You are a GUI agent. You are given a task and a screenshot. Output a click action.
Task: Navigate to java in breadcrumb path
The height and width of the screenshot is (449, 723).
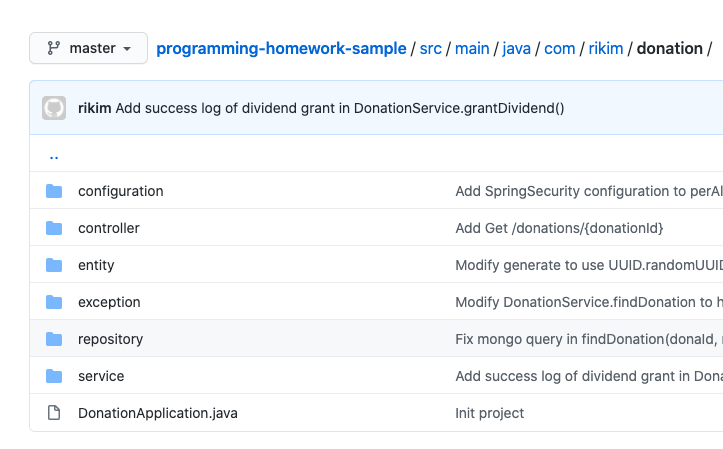(x=516, y=48)
